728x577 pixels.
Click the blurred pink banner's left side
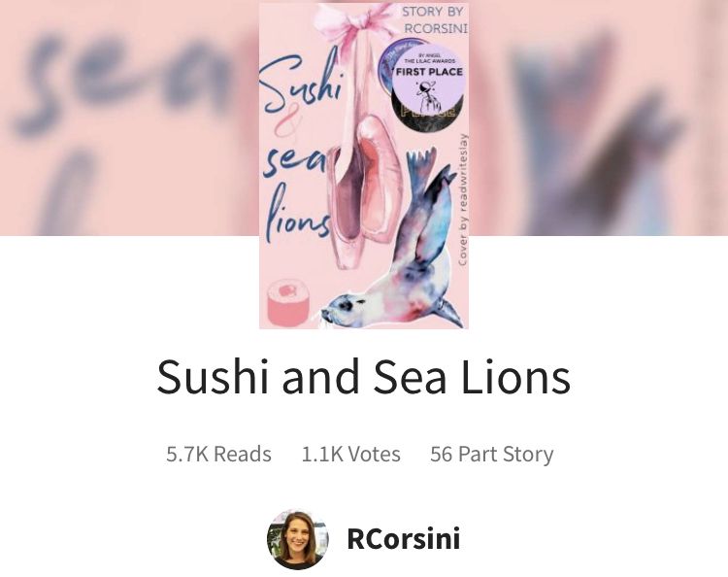click(129, 118)
